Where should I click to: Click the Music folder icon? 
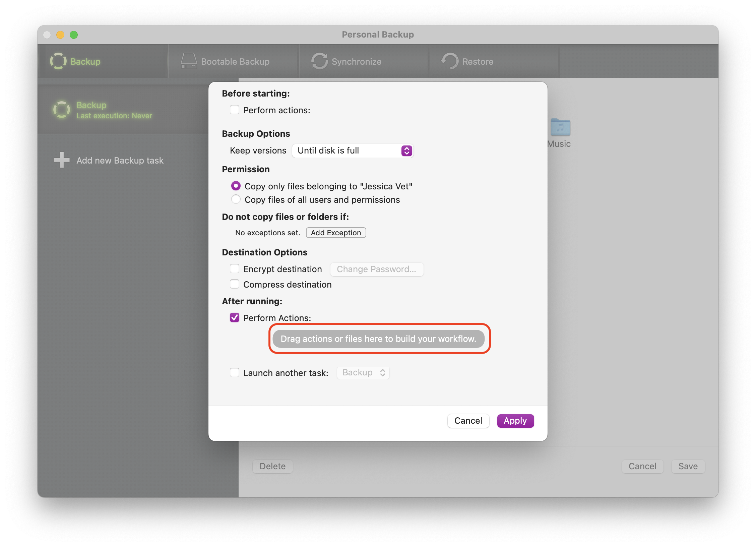tap(560, 127)
